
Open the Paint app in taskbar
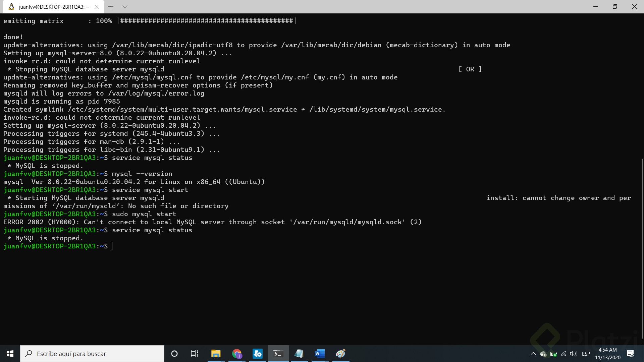[340, 354]
